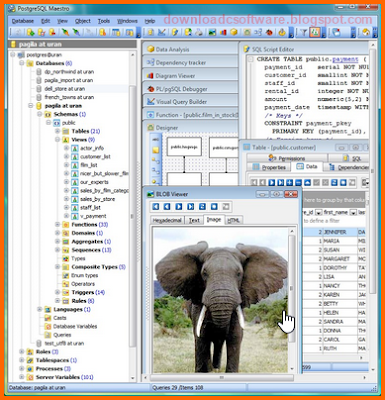Screen dimensions: 385x400
Task: Open the Database menu
Action: click(x=23, y=21)
